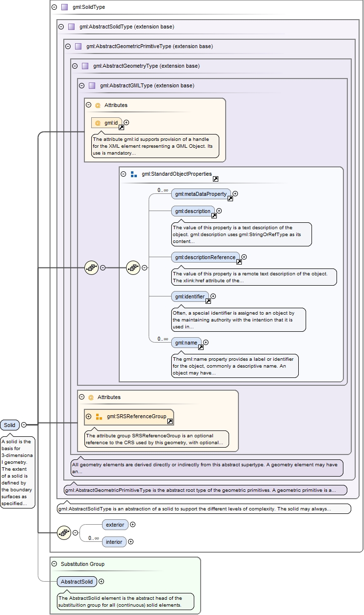Click the link arrow icon under gml:id

[x=122, y=127]
